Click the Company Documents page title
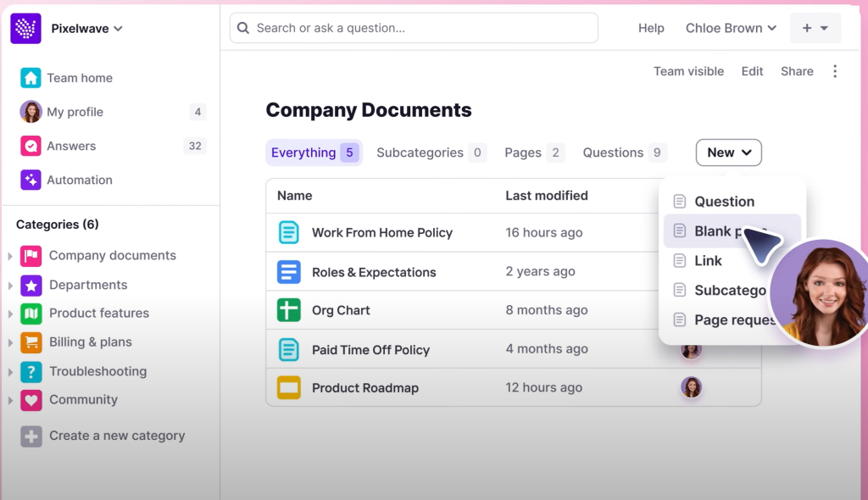Image resolution: width=868 pixels, height=500 pixels. pyautogui.click(x=369, y=110)
